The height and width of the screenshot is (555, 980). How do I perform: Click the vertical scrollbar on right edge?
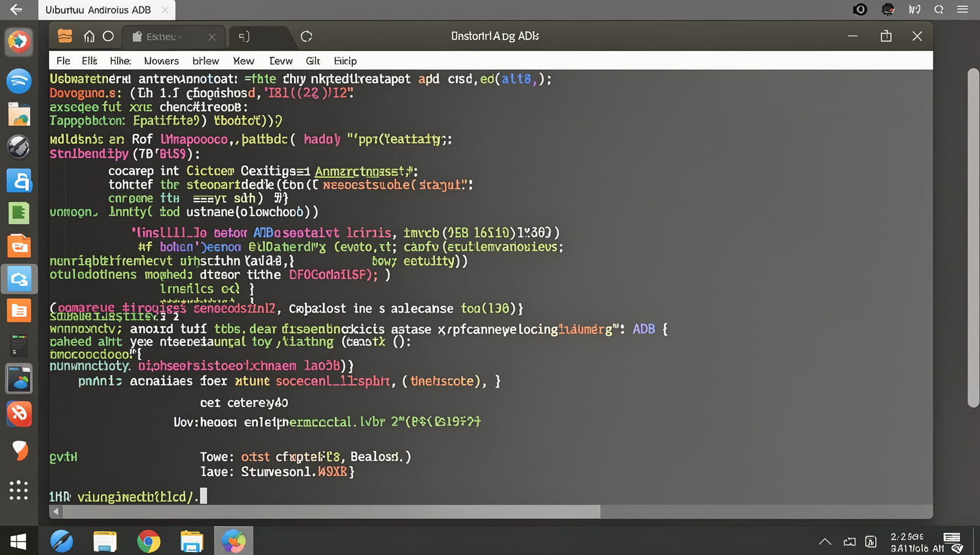(973, 238)
